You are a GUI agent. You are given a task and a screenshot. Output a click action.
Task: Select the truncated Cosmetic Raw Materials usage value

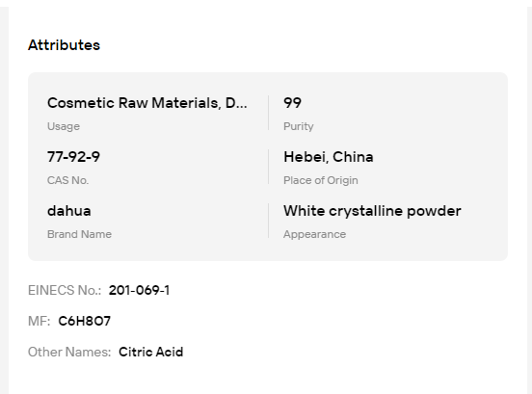146,103
